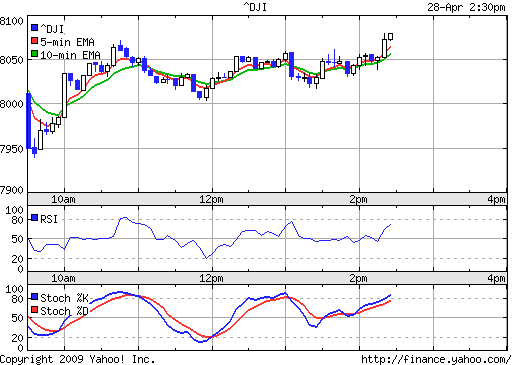Click 4pm label under RSI chart
512x365 pixels.
coord(496,278)
